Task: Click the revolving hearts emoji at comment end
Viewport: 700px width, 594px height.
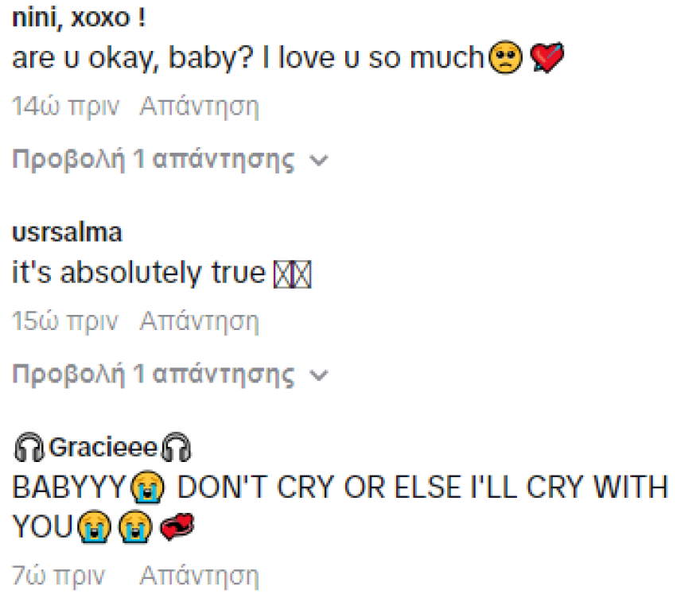Action: tap(177, 526)
